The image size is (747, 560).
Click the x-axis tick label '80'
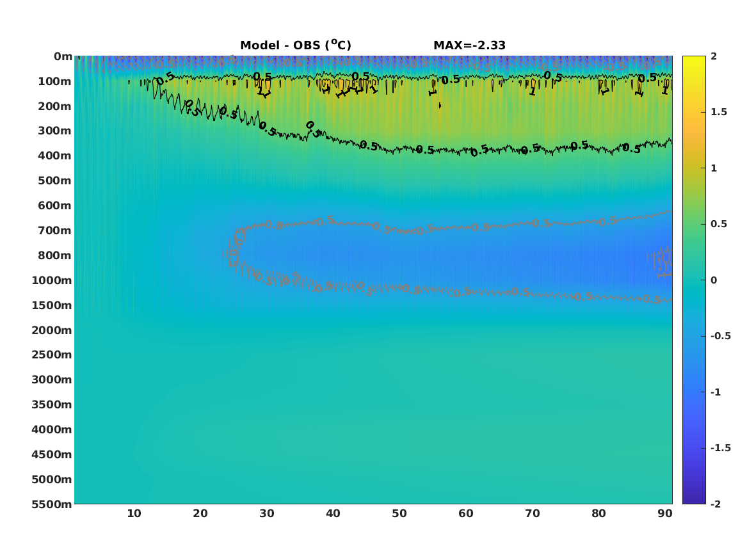(x=598, y=513)
